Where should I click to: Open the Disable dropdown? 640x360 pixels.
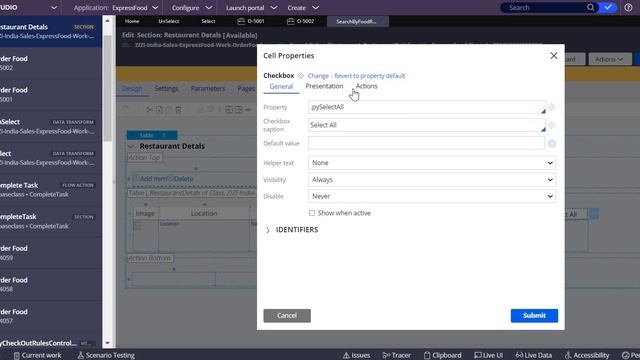tap(432, 196)
